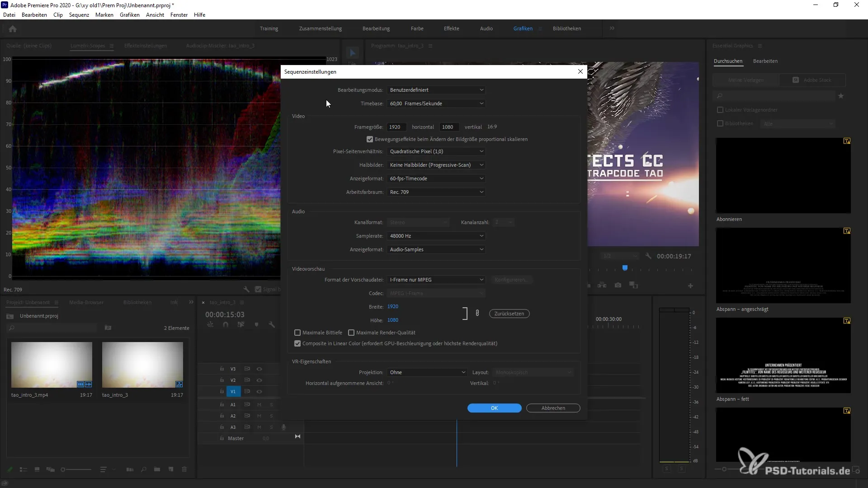Open the Bearbeitungsmodus dropdown
This screenshot has height=488, width=868.
point(436,90)
